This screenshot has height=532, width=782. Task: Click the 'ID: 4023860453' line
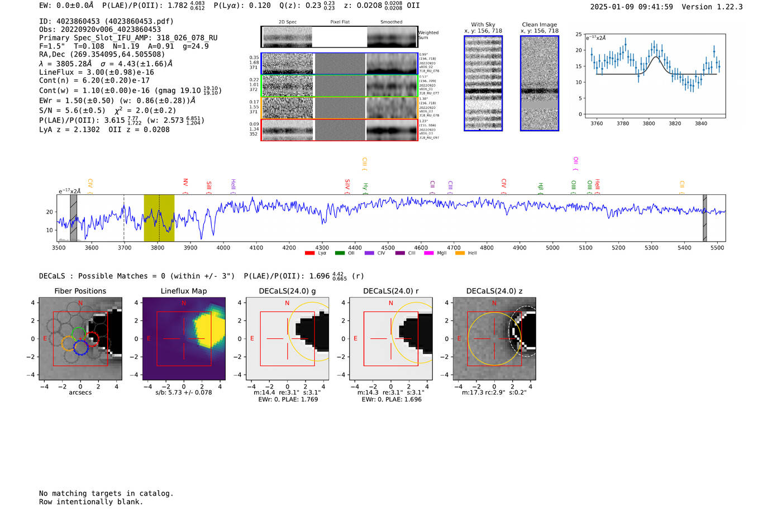(x=106, y=21)
